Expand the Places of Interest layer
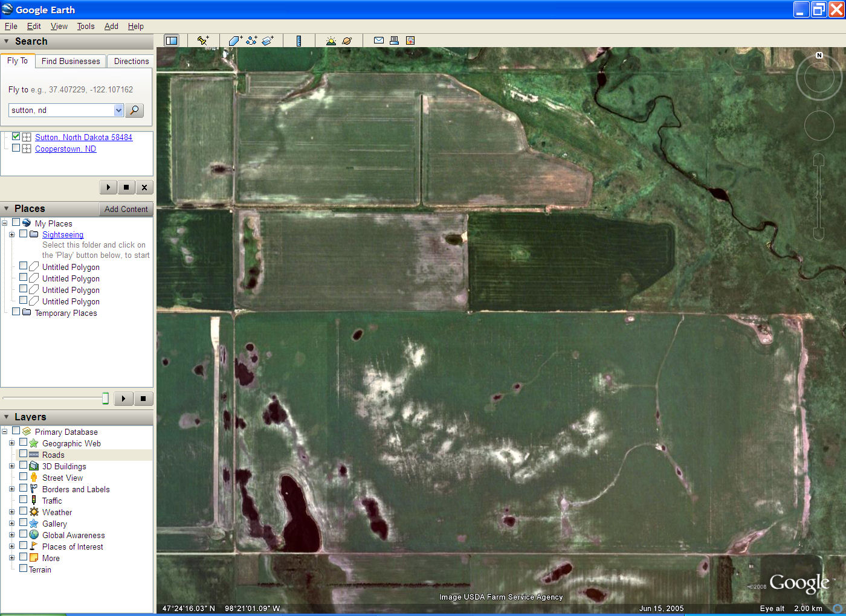Image resolution: width=846 pixels, height=616 pixels. pos(11,547)
